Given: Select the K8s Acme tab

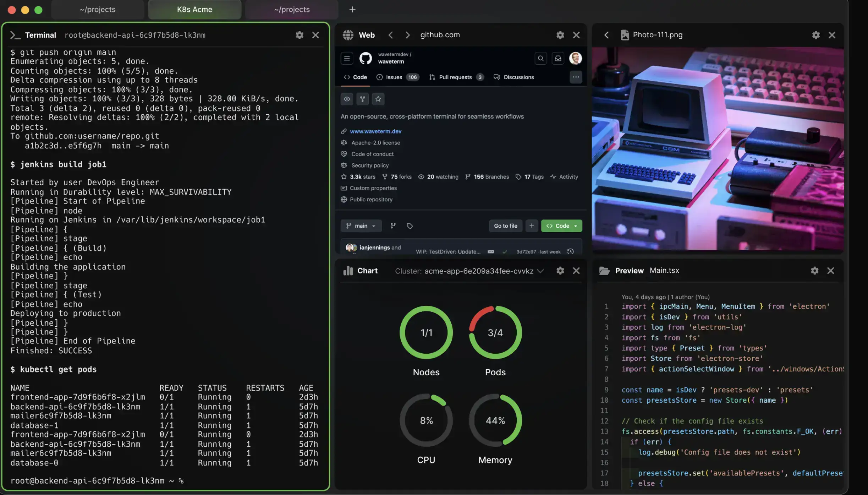Looking at the screenshot, I should pyautogui.click(x=194, y=10).
